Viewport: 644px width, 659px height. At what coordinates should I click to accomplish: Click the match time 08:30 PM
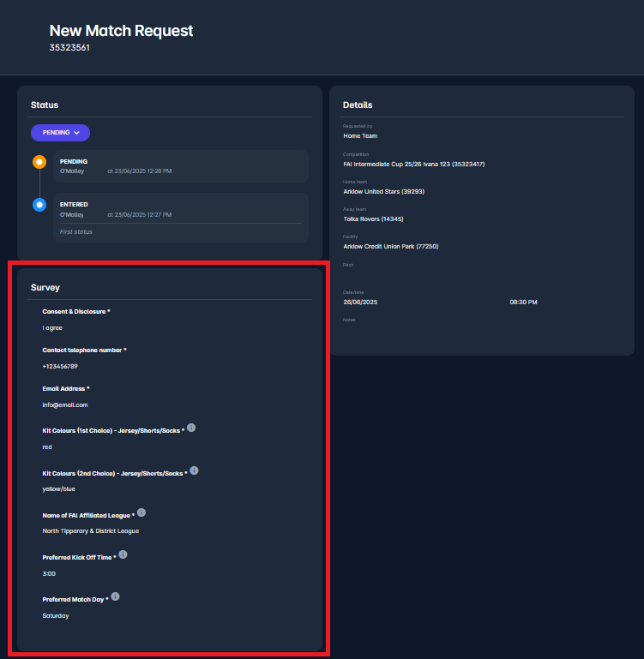523,303
